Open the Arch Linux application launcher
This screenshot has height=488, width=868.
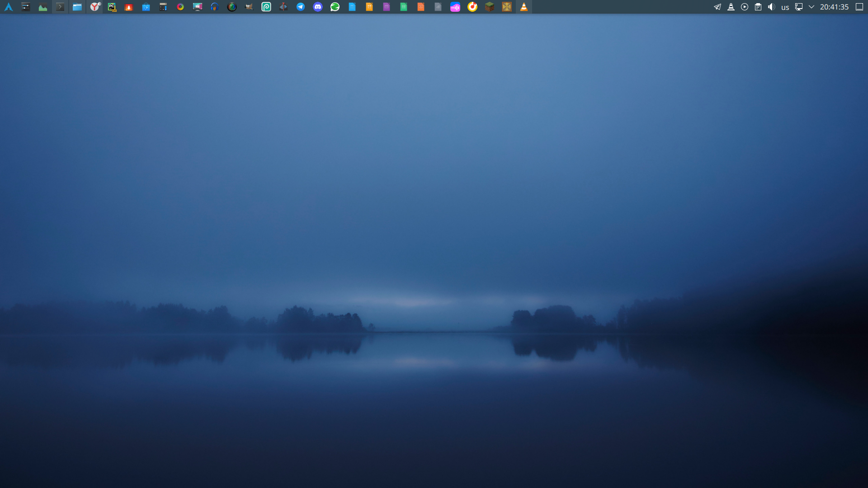pyautogui.click(x=9, y=7)
